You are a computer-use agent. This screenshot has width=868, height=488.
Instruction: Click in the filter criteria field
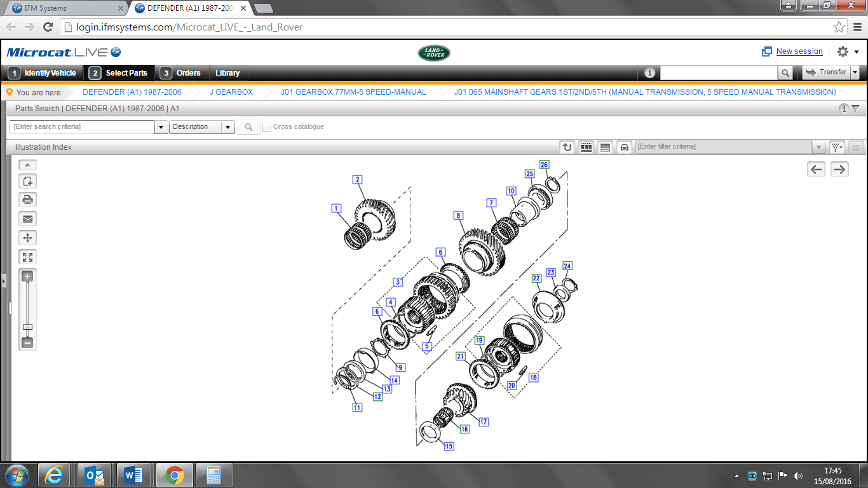pyautogui.click(x=724, y=147)
